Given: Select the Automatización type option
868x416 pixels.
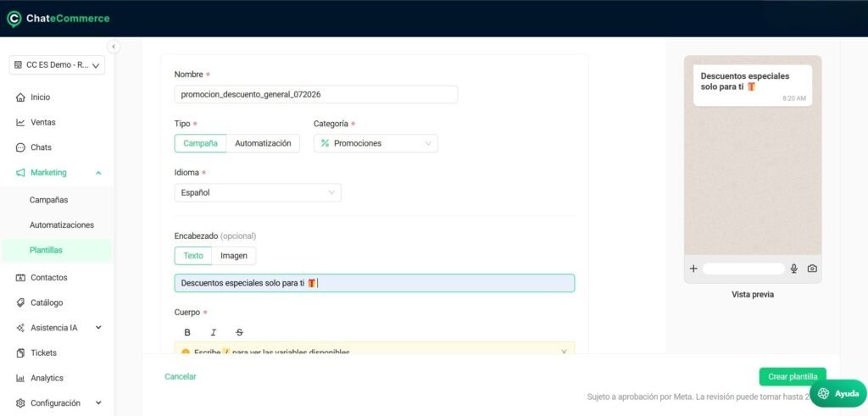Looking at the screenshot, I should click(263, 143).
